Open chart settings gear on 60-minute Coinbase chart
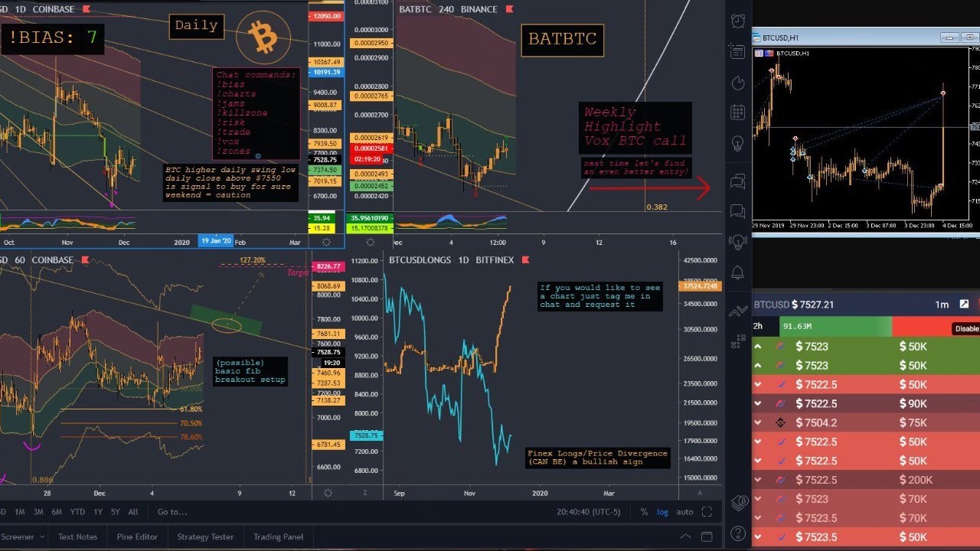 [x=327, y=493]
